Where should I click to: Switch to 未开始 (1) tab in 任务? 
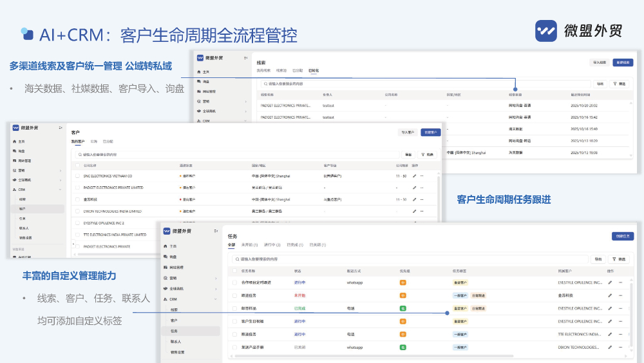pyautogui.click(x=249, y=244)
